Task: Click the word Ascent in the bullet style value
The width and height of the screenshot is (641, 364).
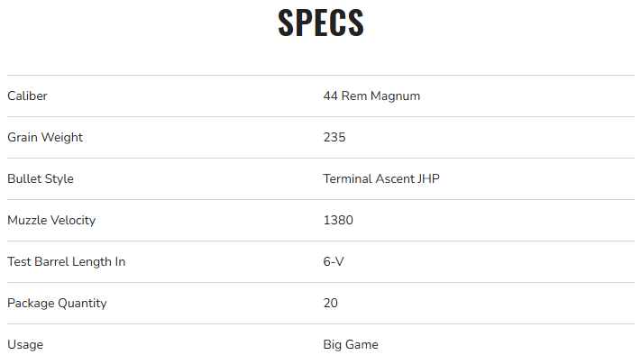Action: click(x=393, y=179)
